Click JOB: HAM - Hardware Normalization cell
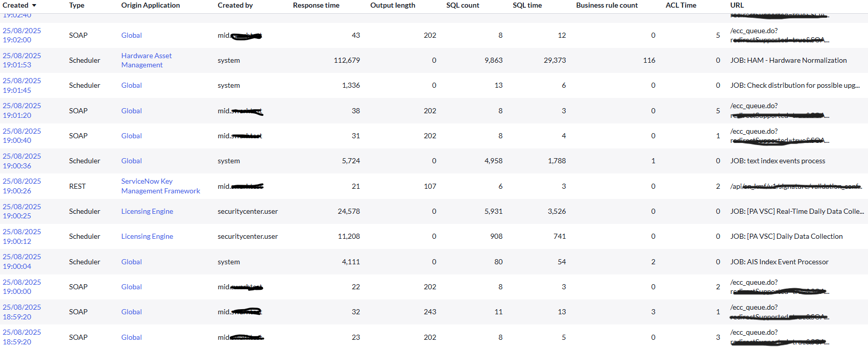This screenshot has width=868, height=350. [x=788, y=60]
